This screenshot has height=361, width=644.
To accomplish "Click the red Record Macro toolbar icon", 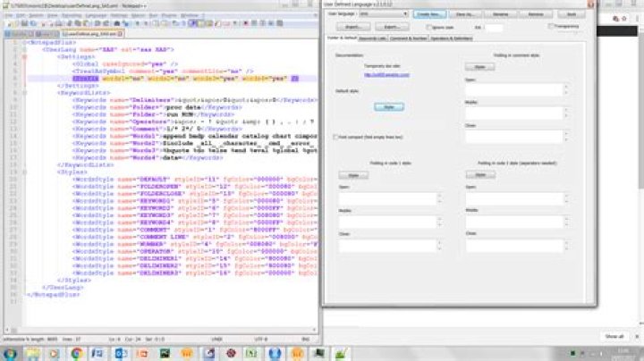I will 246,23.
